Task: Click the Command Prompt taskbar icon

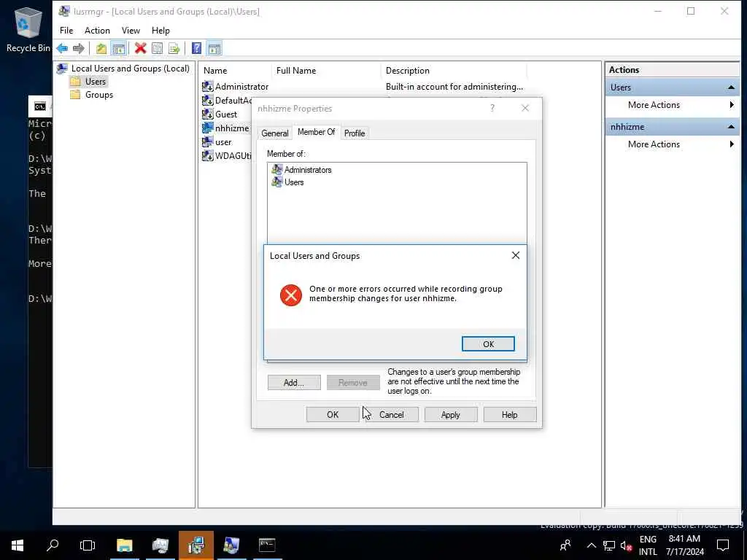Action: pyautogui.click(x=267, y=545)
